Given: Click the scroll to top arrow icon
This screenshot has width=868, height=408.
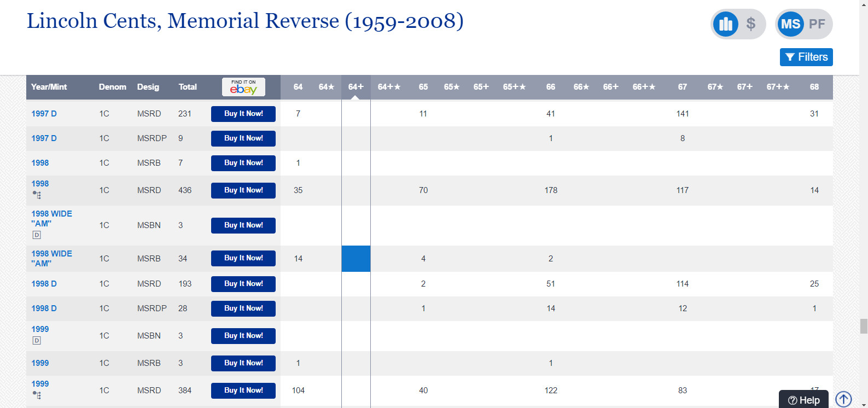Looking at the screenshot, I should coord(843,399).
